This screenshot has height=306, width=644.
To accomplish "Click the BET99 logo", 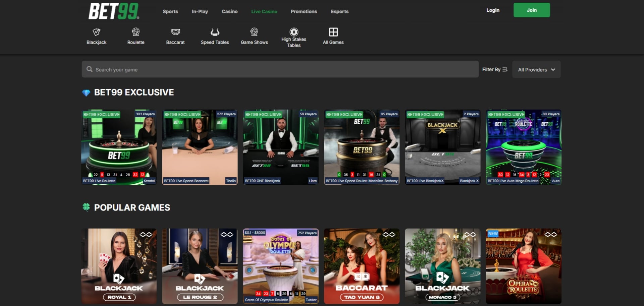I will coord(114,11).
